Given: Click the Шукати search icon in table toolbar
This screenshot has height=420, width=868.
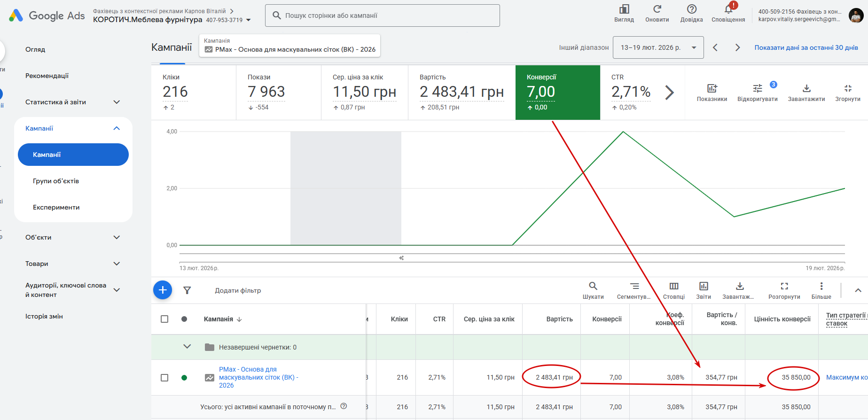Looking at the screenshot, I should tap(593, 286).
